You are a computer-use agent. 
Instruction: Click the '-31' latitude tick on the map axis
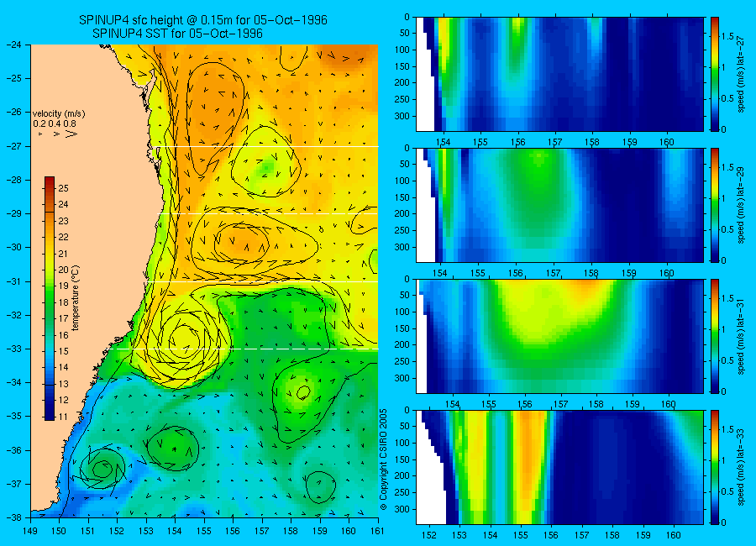click(14, 281)
